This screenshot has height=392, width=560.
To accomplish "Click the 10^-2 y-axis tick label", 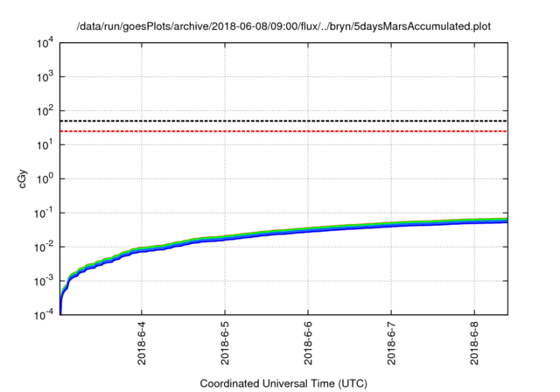I will tap(45, 247).
